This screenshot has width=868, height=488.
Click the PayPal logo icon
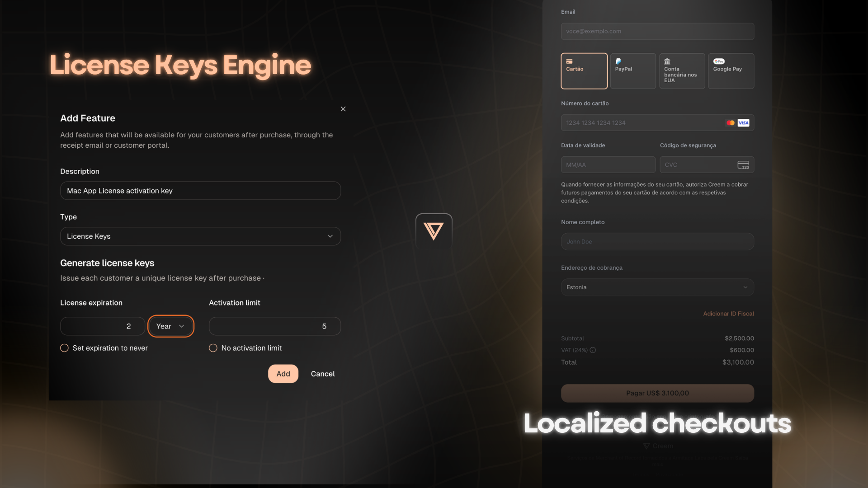pos(618,61)
